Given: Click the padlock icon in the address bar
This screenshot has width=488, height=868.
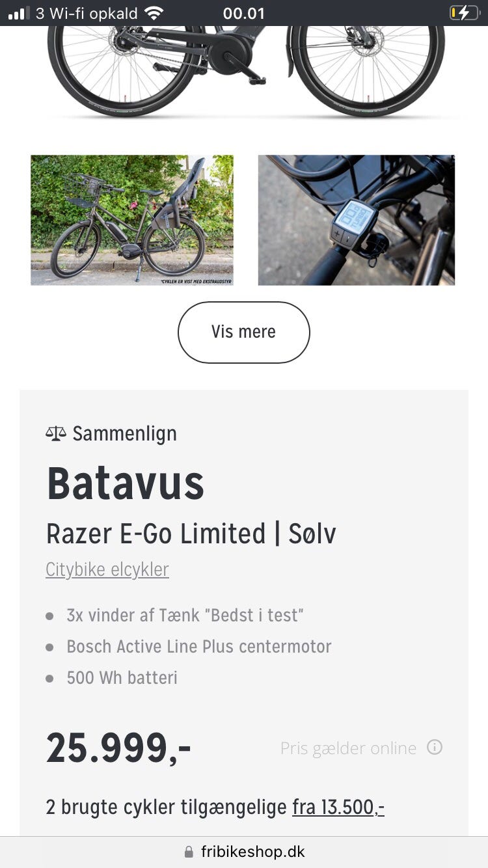Looking at the screenshot, I should coord(189,851).
